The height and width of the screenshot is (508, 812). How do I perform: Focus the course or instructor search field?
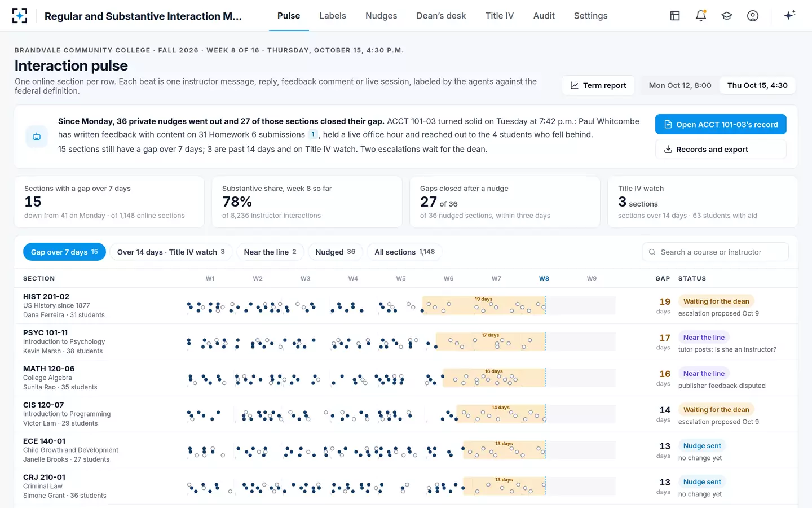point(716,252)
